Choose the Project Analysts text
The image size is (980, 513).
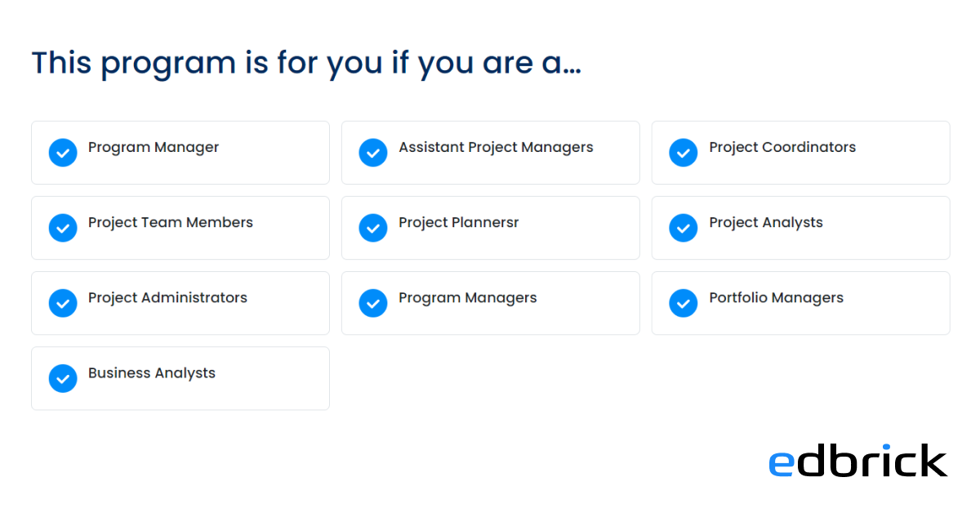pyautogui.click(x=766, y=223)
